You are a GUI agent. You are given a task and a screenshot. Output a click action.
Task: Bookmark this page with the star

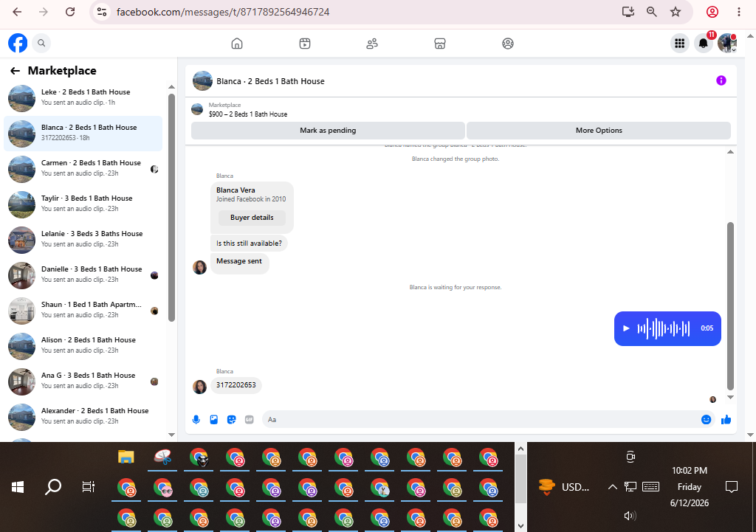tap(676, 12)
